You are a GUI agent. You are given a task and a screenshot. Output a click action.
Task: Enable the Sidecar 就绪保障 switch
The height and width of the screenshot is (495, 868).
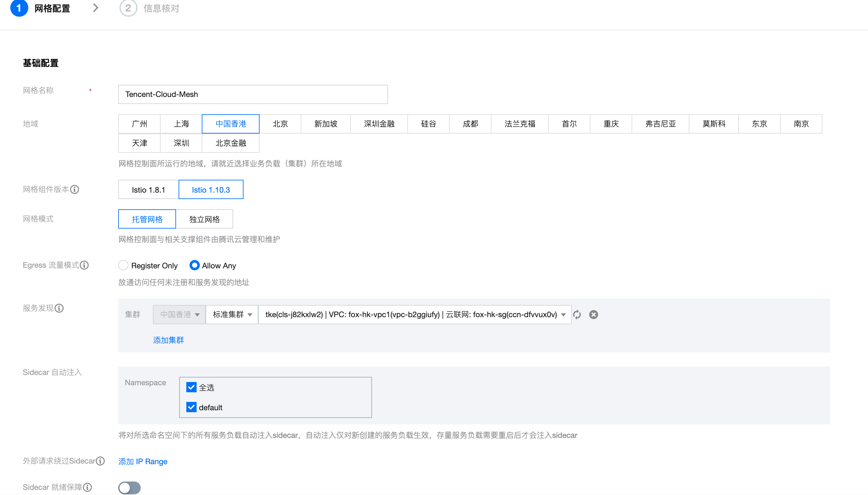point(129,488)
